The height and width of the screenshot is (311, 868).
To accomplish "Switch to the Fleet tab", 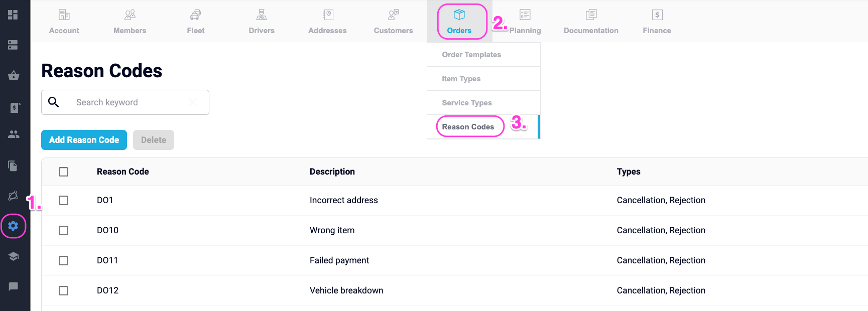I will (x=196, y=22).
